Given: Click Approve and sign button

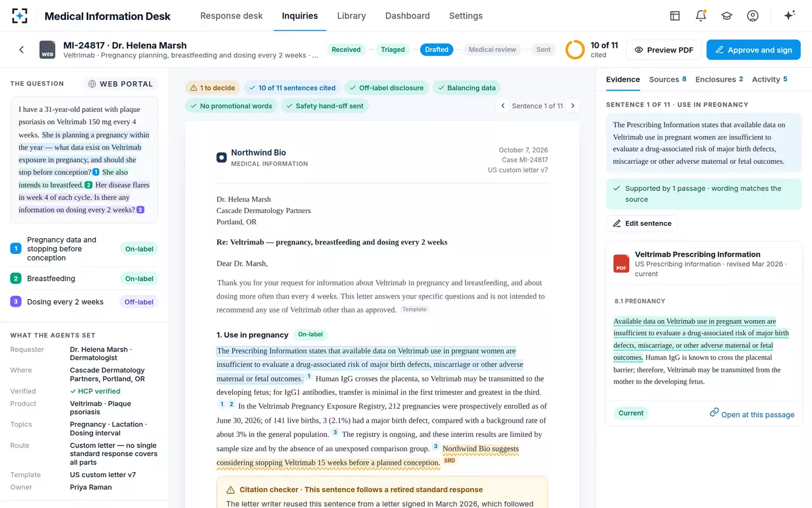Looking at the screenshot, I should [753, 50].
